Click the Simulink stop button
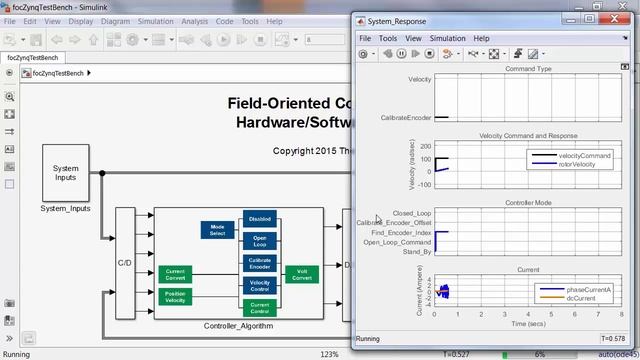 click(x=260, y=40)
